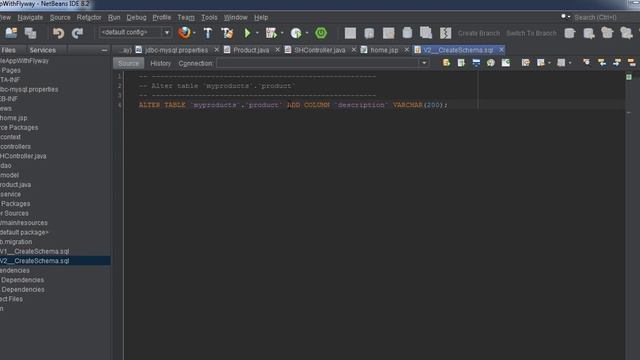
Task: Open the Help menu
Action: coord(261,18)
